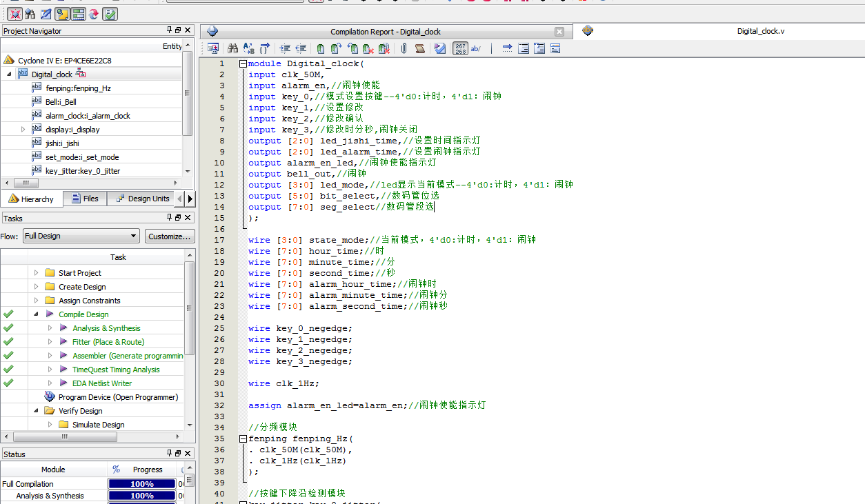Select Program Device (Open Programmer) task
Image resolution: width=865 pixels, height=504 pixels.
coord(118,397)
